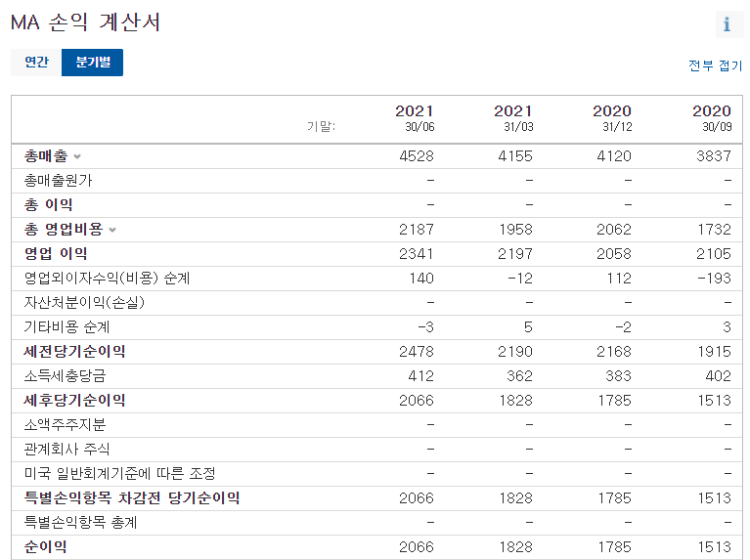Click interest value -193
Screen dimensions: 750x560
tap(714, 278)
